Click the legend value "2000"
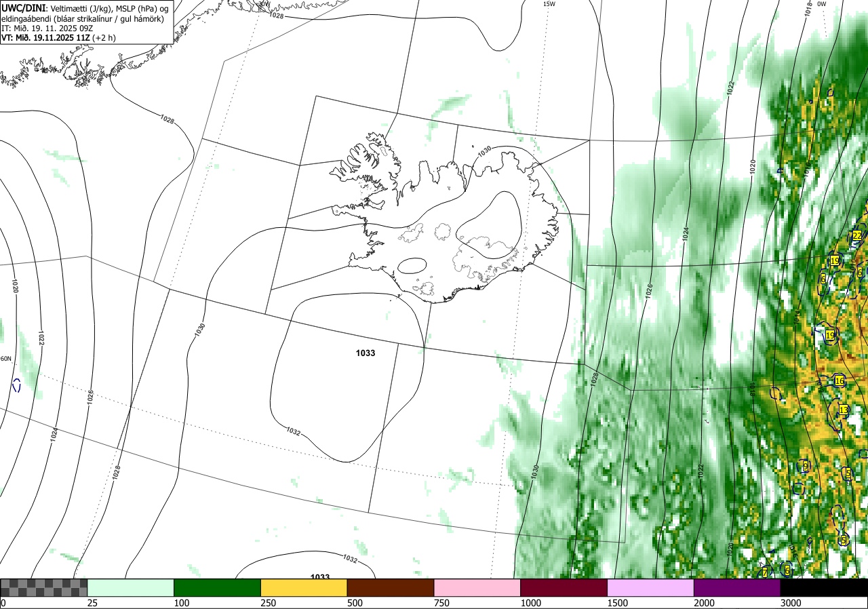Image resolution: width=868 pixels, height=609 pixels. coord(704,603)
